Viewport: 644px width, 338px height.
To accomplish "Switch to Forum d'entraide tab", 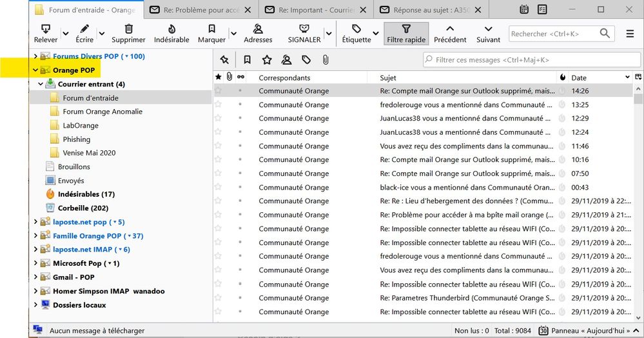I will [86, 10].
